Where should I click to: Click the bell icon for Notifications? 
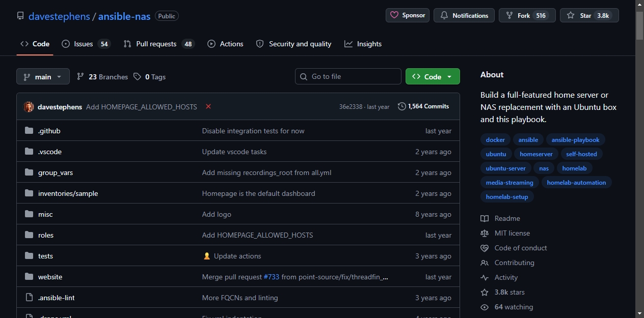pyautogui.click(x=444, y=16)
